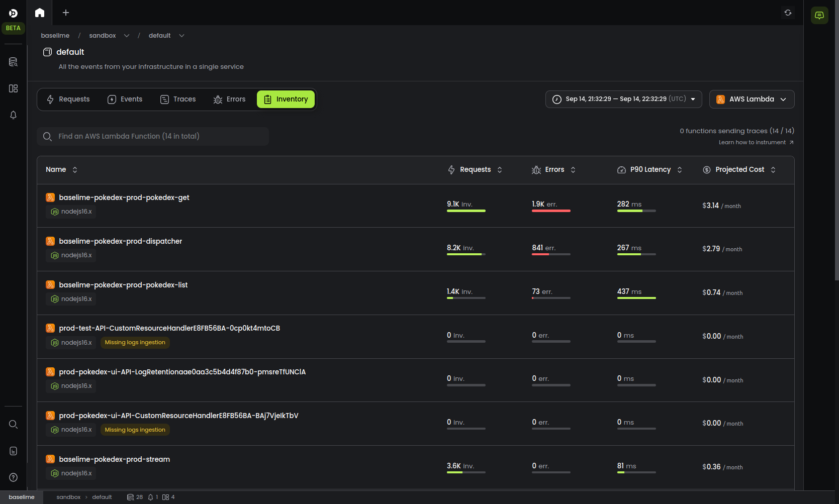Click the Baselime logo icon
Screen dimensions: 839x504
click(13, 13)
